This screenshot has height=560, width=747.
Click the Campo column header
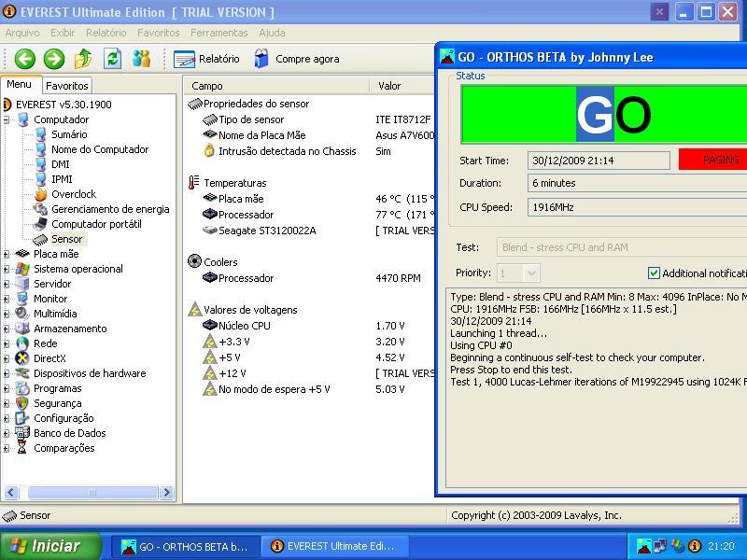click(276, 86)
